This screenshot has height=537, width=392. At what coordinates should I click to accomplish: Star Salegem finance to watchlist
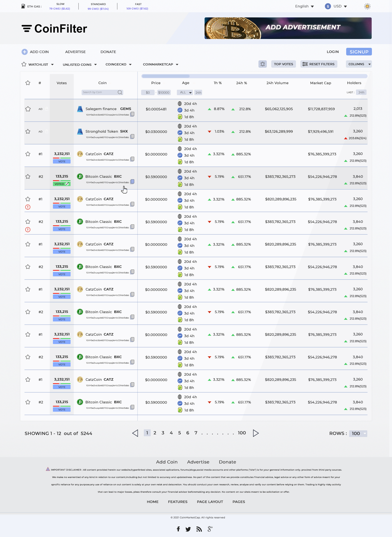[28, 109]
